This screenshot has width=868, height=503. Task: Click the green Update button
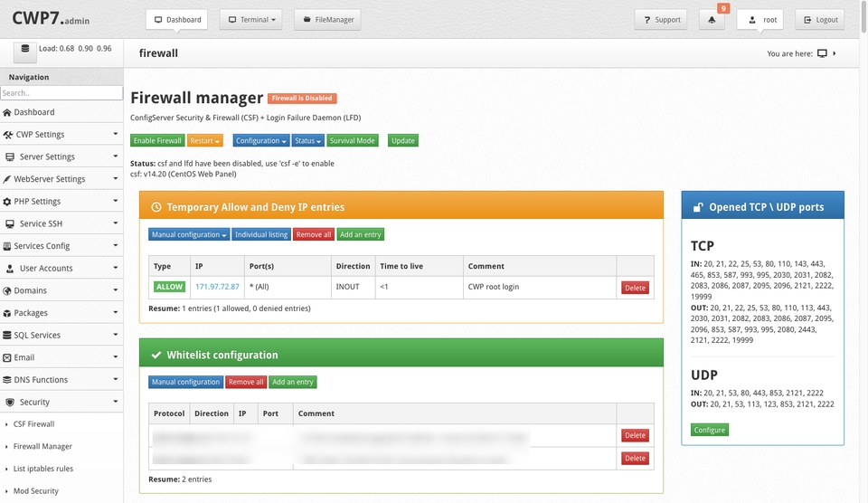(403, 141)
